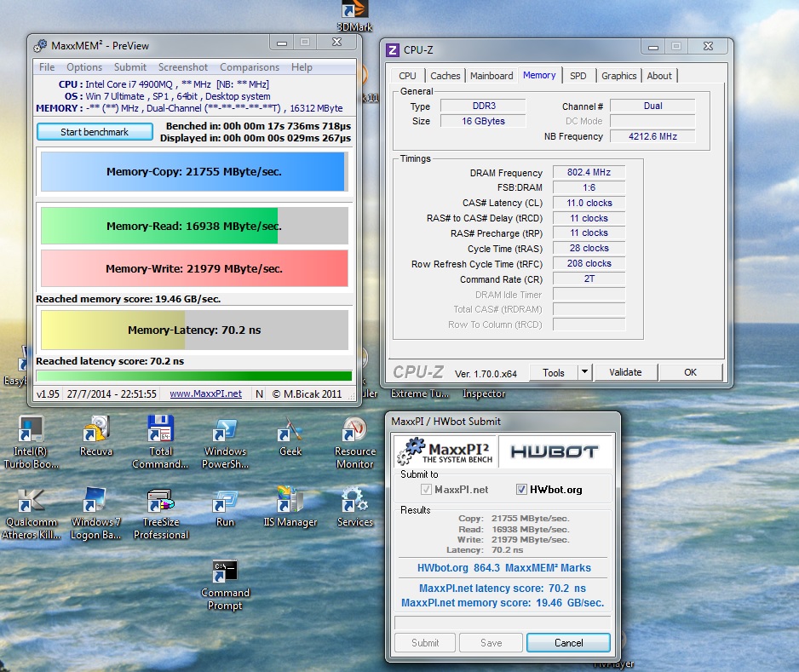
Task: Open the File menu in MaxxMEM
Action: click(x=47, y=67)
